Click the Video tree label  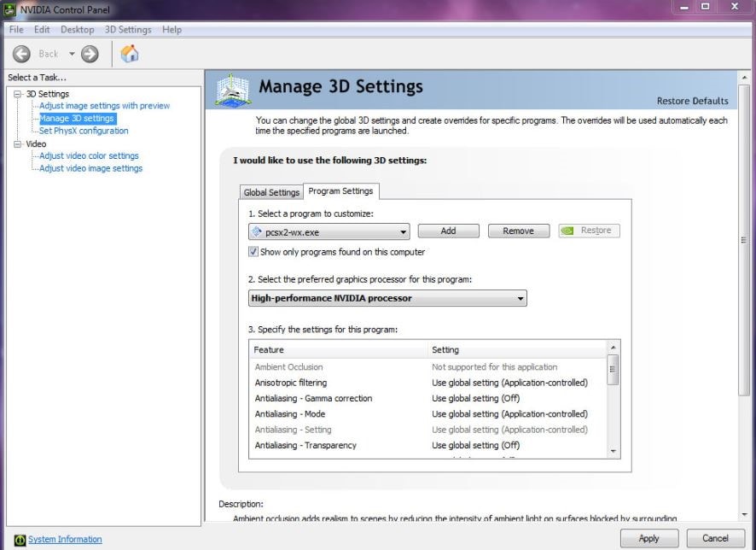(x=36, y=143)
